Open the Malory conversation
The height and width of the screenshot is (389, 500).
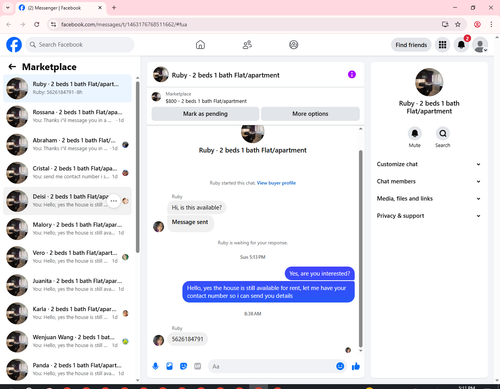(x=67, y=229)
